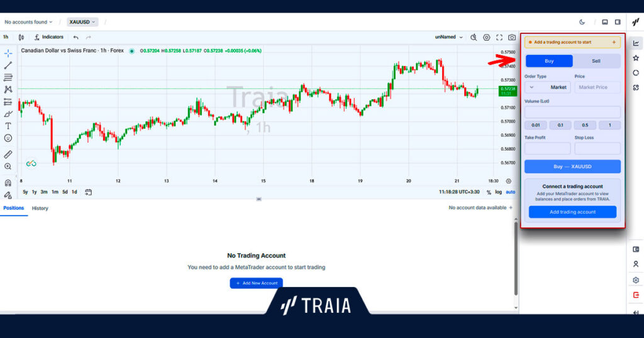Image resolution: width=644 pixels, height=338 pixels.
Task: Toggle the bottom panel layout icon
Action: (x=605, y=22)
